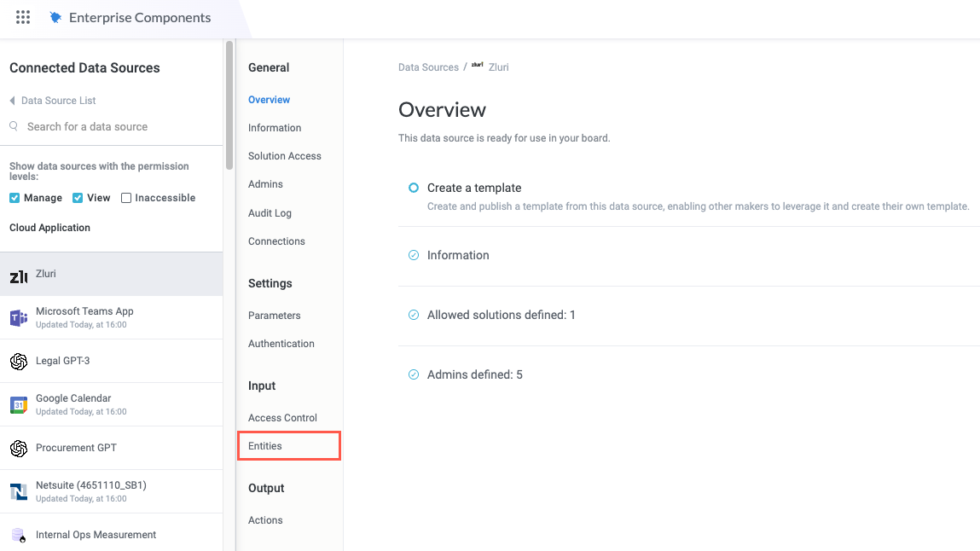Select the Legal GPT-3 OpenAI icon
This screenshot has width=980, height=551.
coord(18,362)
